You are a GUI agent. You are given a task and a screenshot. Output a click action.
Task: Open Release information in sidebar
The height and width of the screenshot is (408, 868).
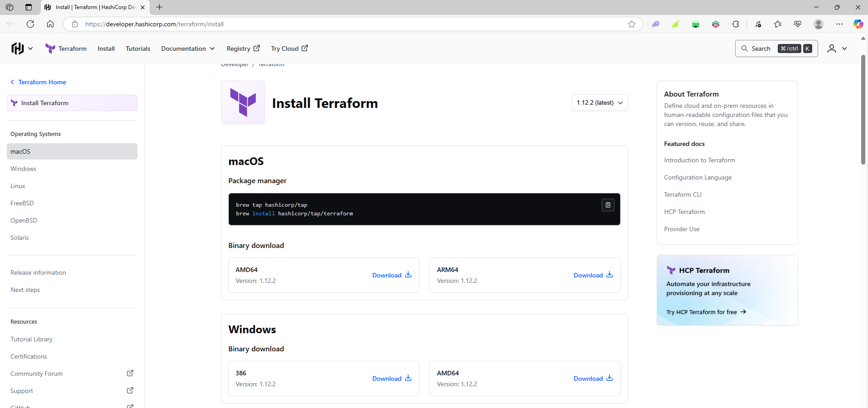(38, 272)
